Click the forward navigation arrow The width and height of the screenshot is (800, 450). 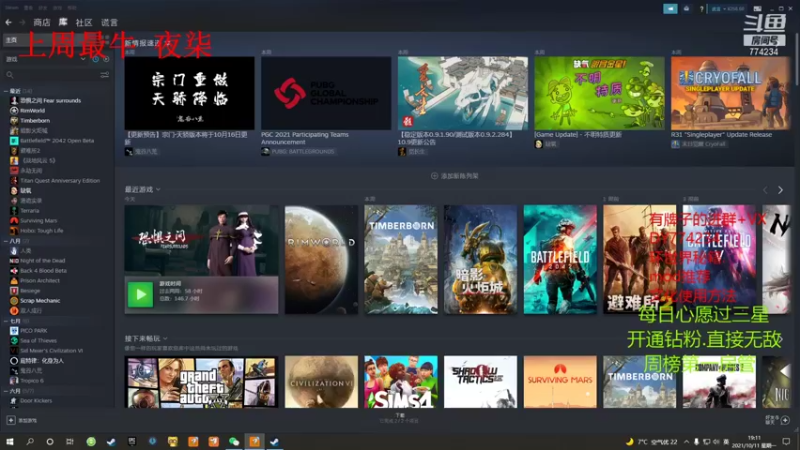22,22
